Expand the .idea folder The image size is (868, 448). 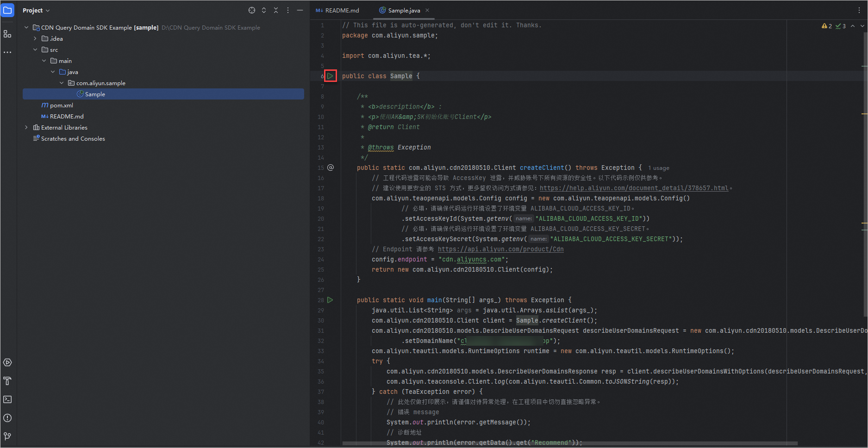pos(35,39)
